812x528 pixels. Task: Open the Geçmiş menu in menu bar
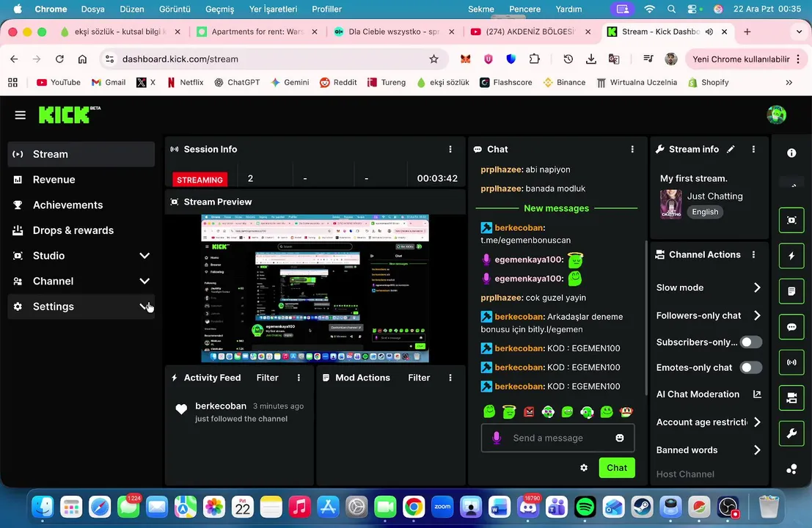click(x=219, y=10)
